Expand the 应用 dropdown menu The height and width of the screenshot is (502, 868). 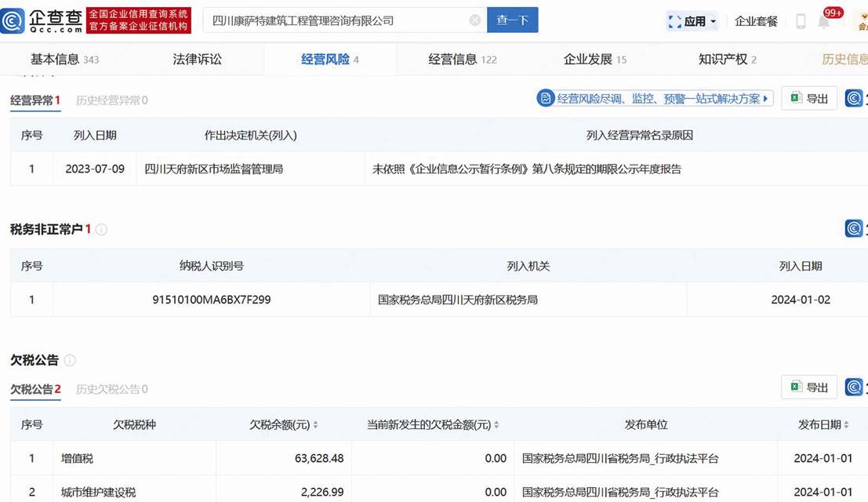[x=693, y=21]
